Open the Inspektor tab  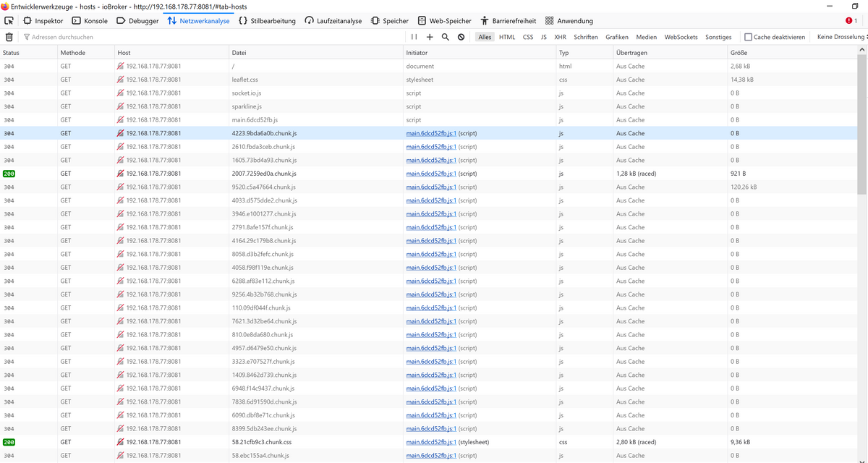[43, 21]
